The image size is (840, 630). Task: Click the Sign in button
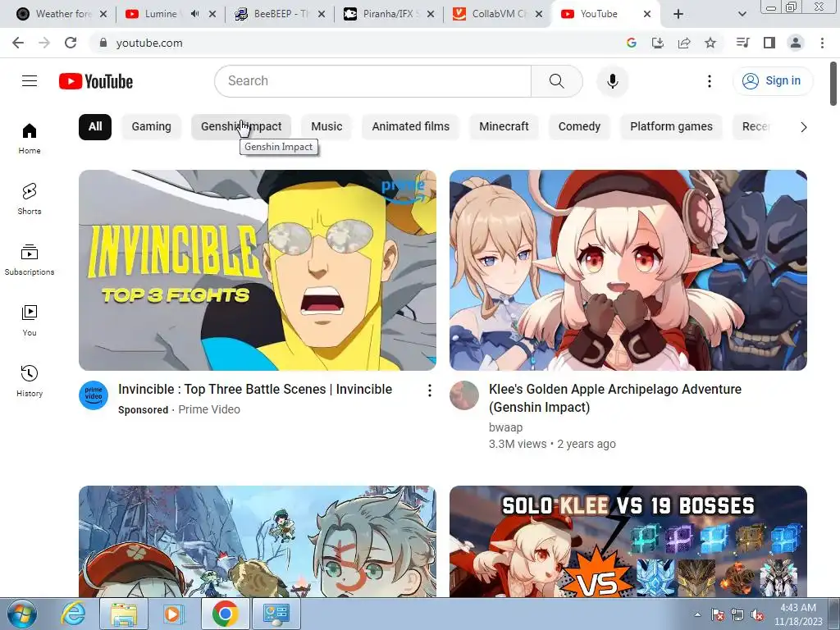coord(773,81)
